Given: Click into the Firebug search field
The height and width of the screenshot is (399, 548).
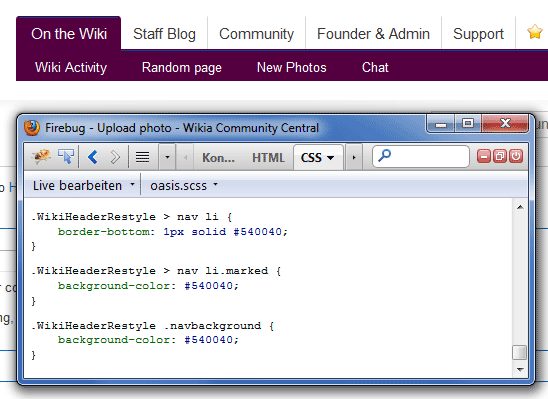Looking at the screenshot, I should click(421, 157).
